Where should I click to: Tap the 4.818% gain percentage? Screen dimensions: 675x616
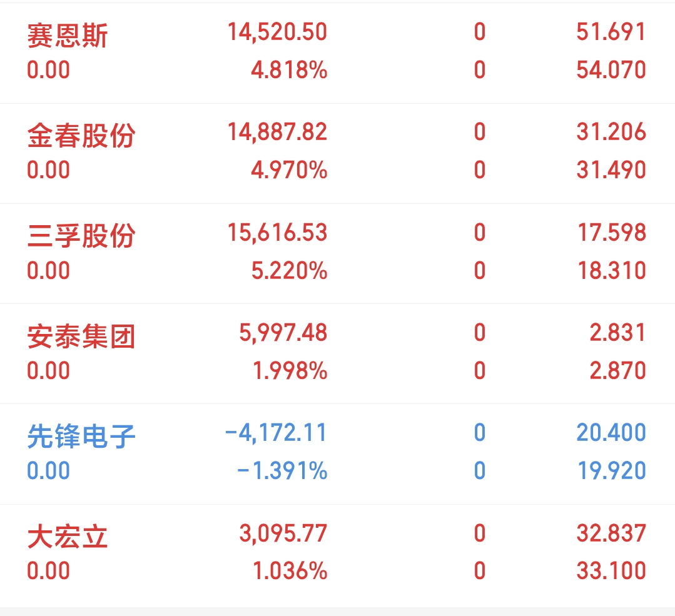pos(289,70)
